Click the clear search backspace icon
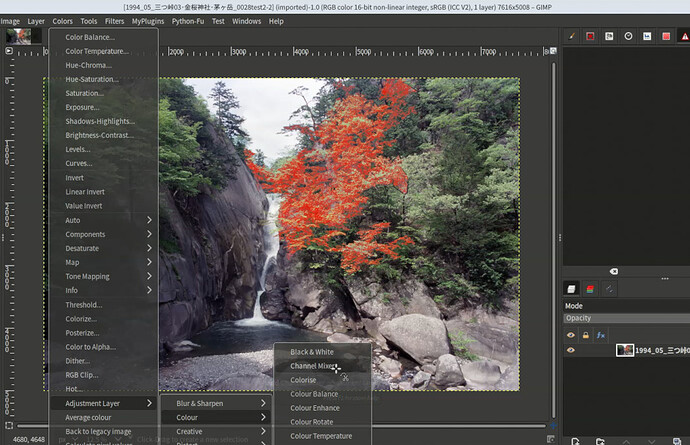The height and width of the screenshot is (445, 690). coord(614,271)
